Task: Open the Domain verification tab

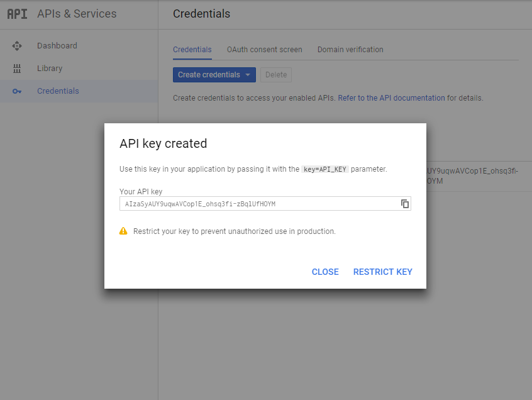Action: (x=350, y=50)
